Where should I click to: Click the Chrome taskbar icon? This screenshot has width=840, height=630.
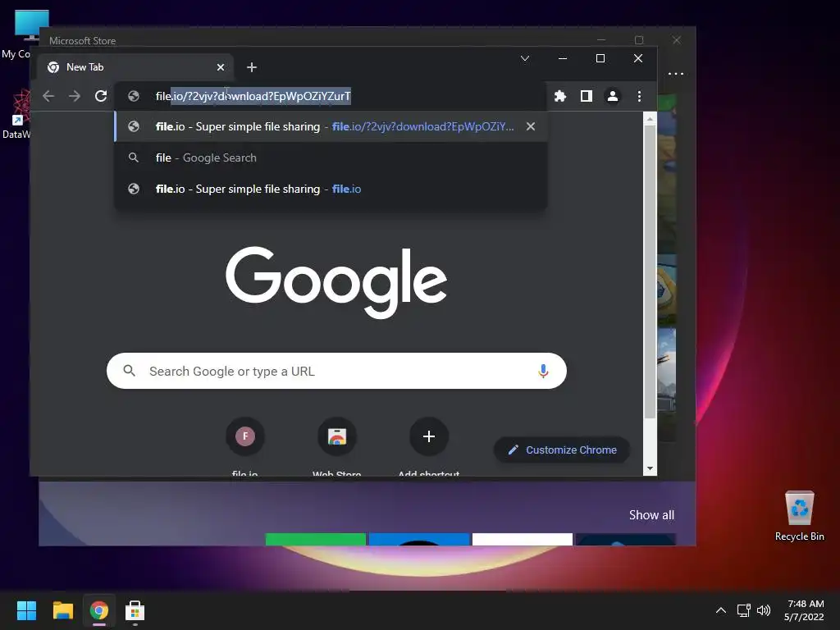tap(99, 610)
